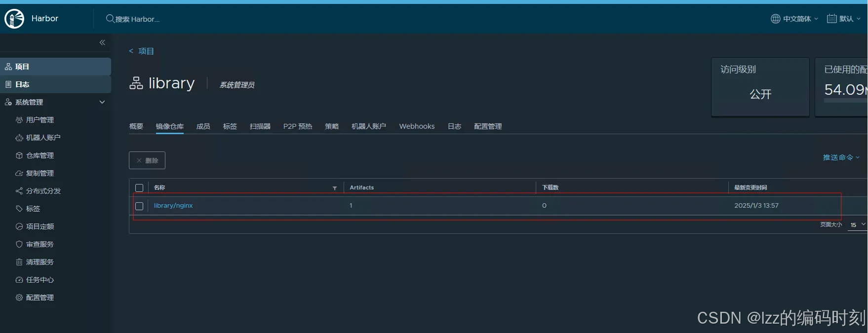Click the 仓库管理 box icon
The height and width of the screenshot is (333, 868).
point(19,155)
